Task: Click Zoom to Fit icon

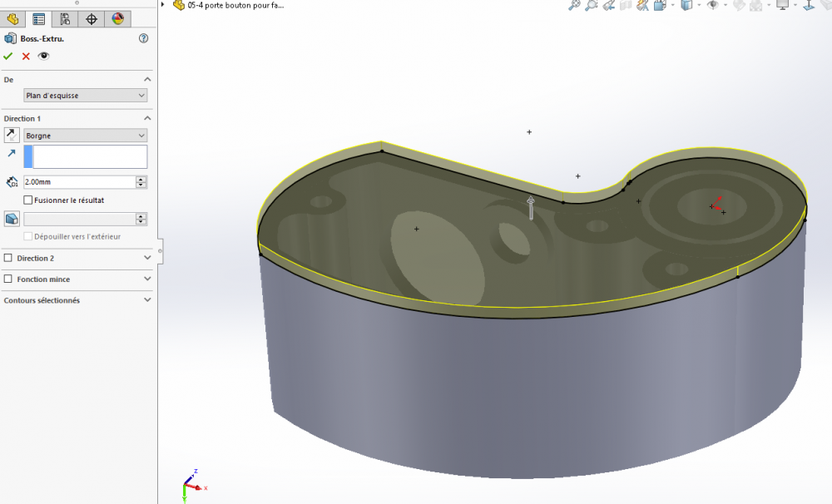Action: tap(574, 5)
